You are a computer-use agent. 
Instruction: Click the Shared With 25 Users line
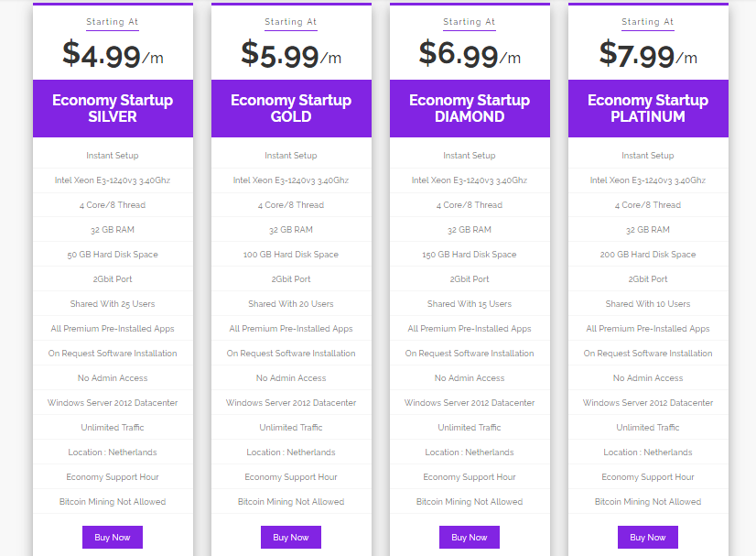pyautogui.click(x=113, y=304)
